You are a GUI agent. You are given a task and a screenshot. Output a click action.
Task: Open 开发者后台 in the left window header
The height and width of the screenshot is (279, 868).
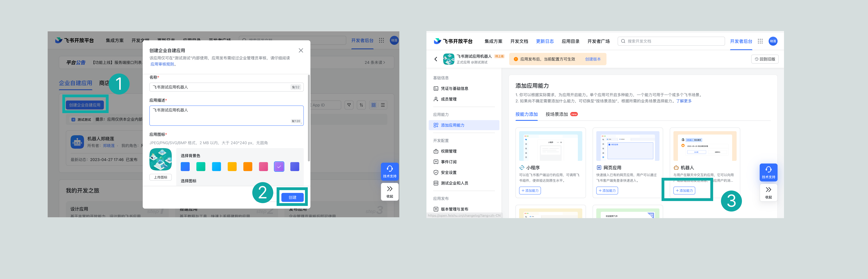[x=362, y=40]
